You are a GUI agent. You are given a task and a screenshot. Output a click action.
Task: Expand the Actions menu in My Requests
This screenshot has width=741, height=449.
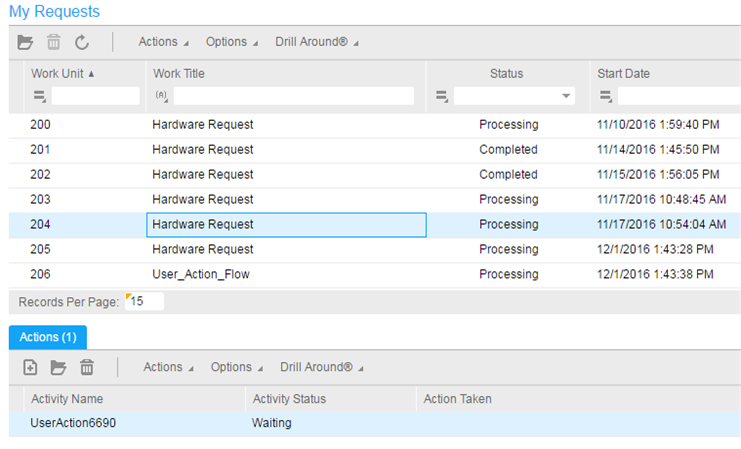pyautogui.click(x=163, y=42)
